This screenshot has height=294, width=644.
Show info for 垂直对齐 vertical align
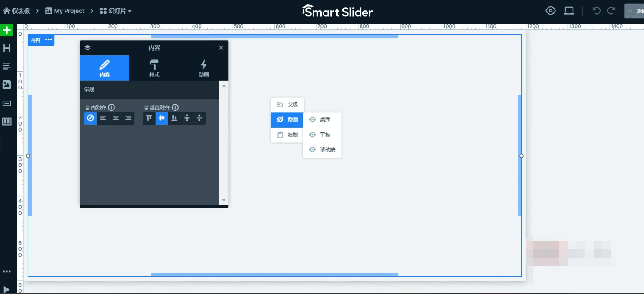click(x=175, y=107)
